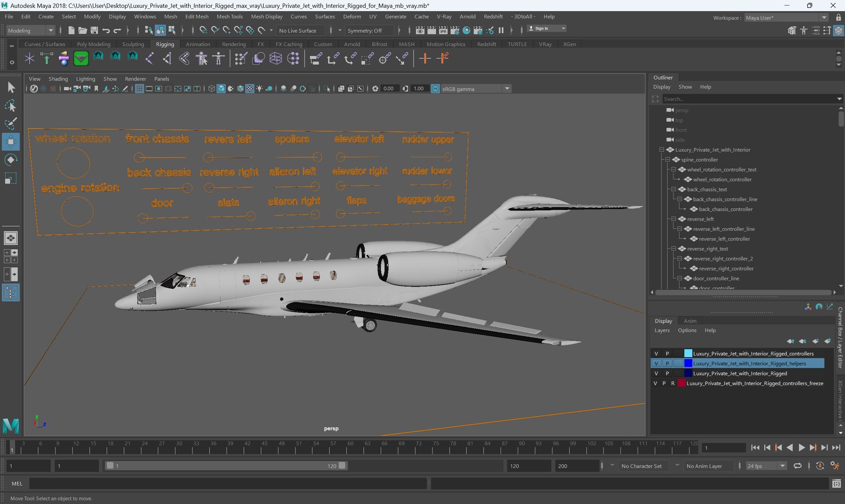Open Render View clapperboard icon

tap(420, 30)
